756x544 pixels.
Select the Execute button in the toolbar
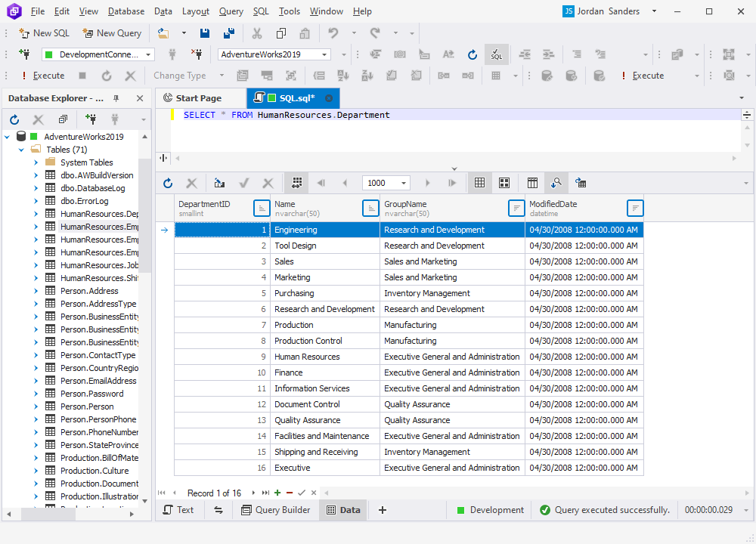click(47, 75)
